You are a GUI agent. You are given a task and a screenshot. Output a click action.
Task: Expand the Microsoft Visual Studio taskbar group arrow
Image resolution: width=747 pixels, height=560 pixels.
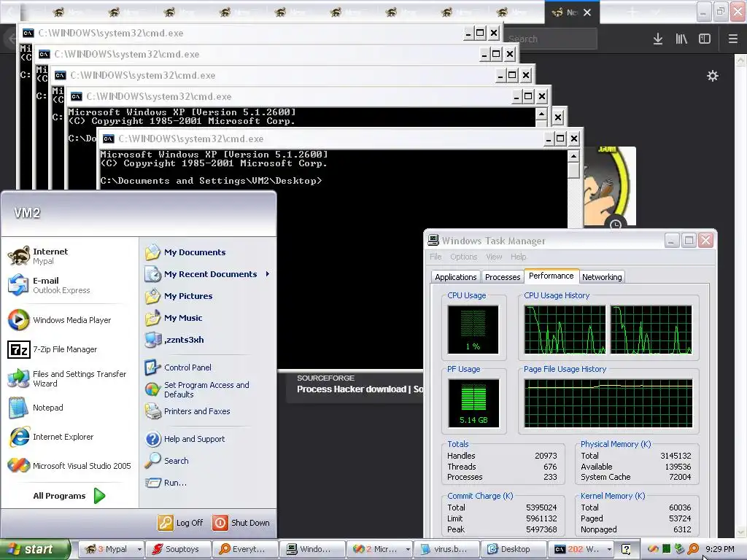coord(408,549)
